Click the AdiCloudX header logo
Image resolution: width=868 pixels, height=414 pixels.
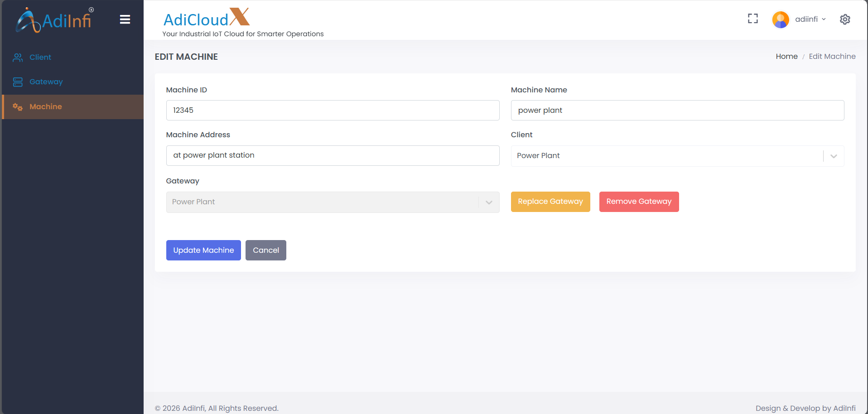[x=207, y=18]
